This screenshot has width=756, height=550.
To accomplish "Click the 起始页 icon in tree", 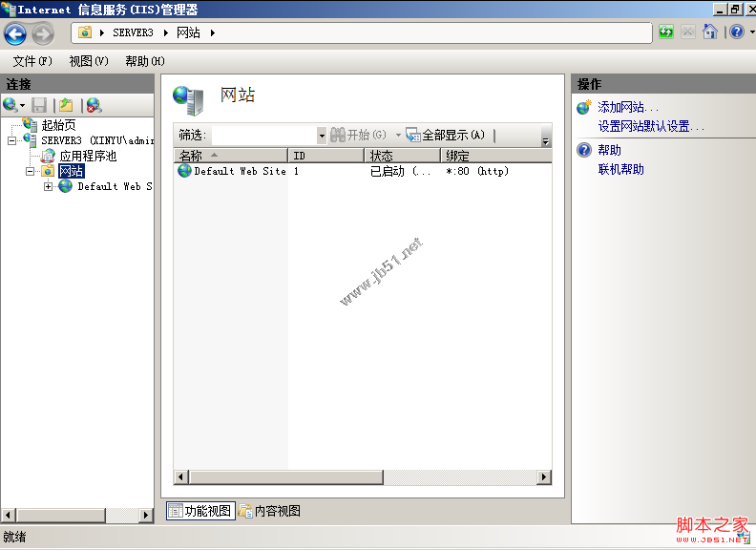I will pos(31,125).
